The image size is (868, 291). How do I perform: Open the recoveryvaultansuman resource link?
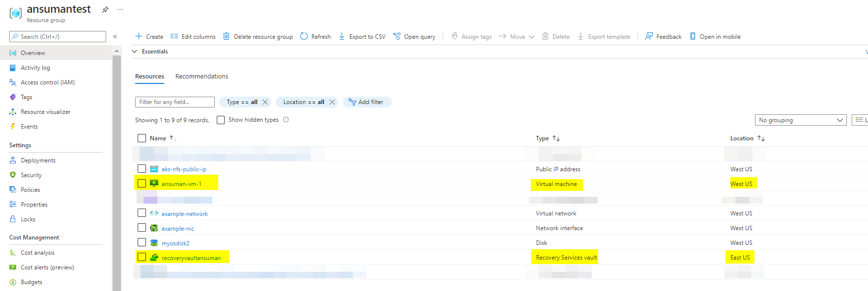(191, 258)
